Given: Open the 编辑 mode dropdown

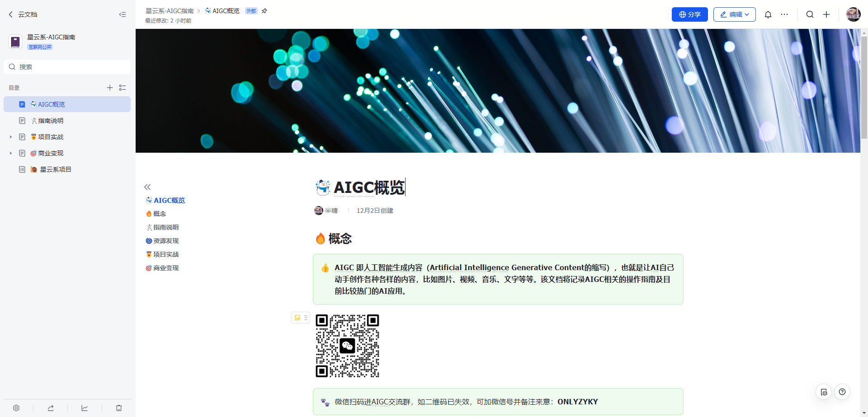Looking at the screenshot, I should point(734,14).
